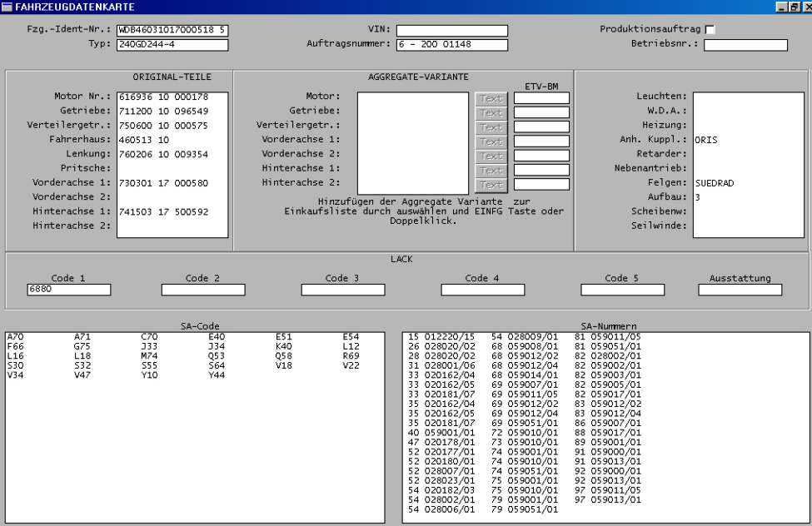The width and height of the screenshot is (812, 526).
Task: Focus the Betriebsnr. input box
Action: point(745,45)
